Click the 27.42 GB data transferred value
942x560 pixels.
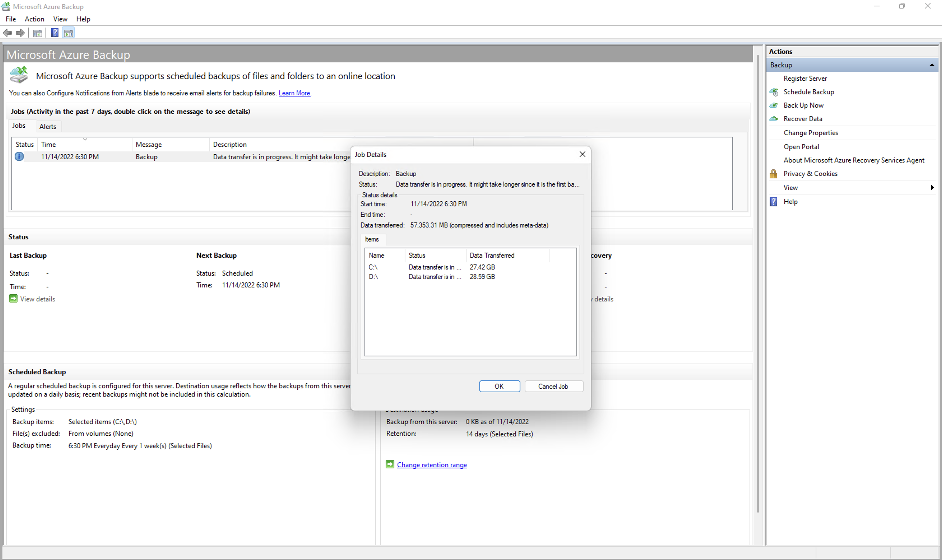pos(482,267)
